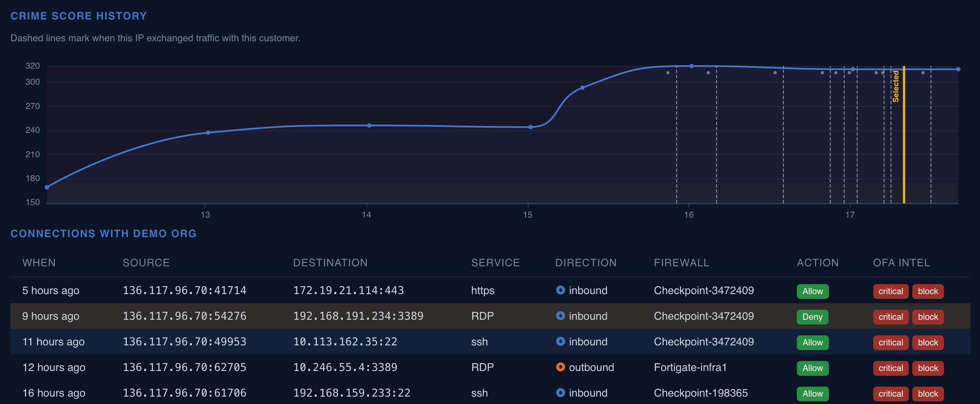980x404 pixels.
Task: Click the ACTION column header
Action: (x=818, y=263)
